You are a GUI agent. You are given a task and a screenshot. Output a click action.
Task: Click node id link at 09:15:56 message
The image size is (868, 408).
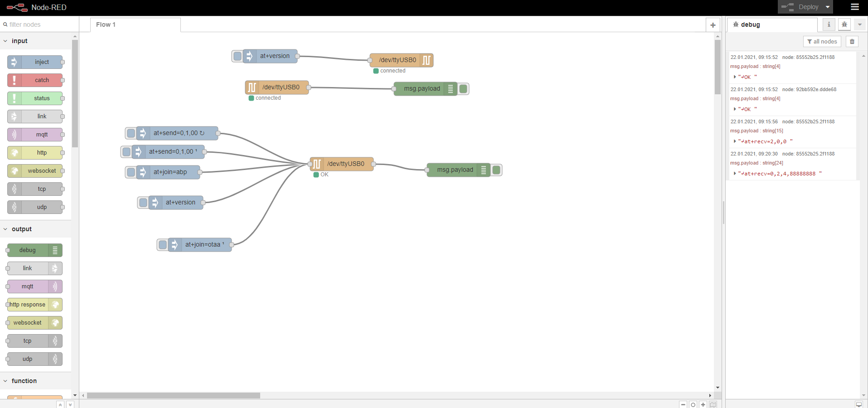808,122
